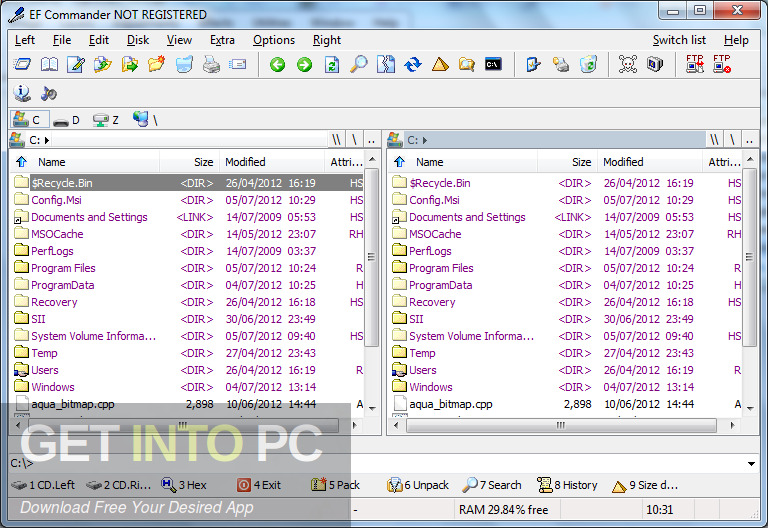
Task: Click the 7 Search function button
Action: 492,485
